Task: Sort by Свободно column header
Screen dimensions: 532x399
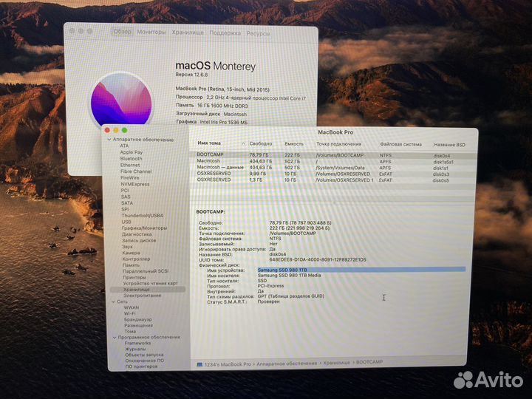Action: click(x=261, y=143)
